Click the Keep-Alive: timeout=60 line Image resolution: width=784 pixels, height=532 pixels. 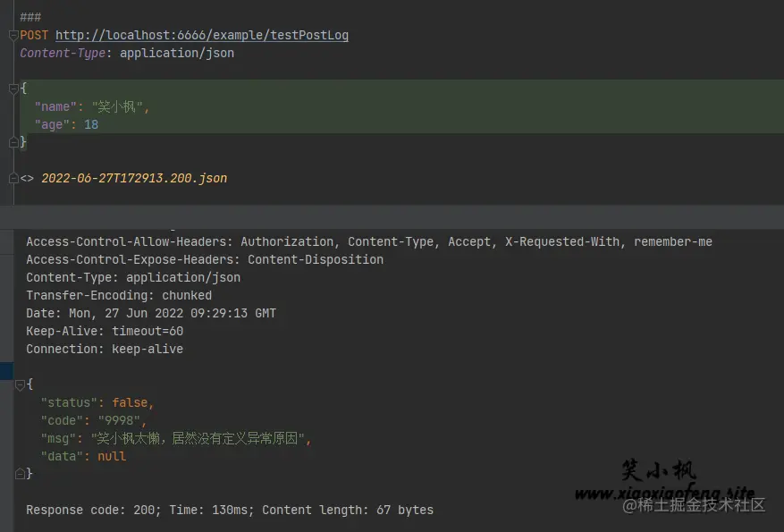click(105, 331)
